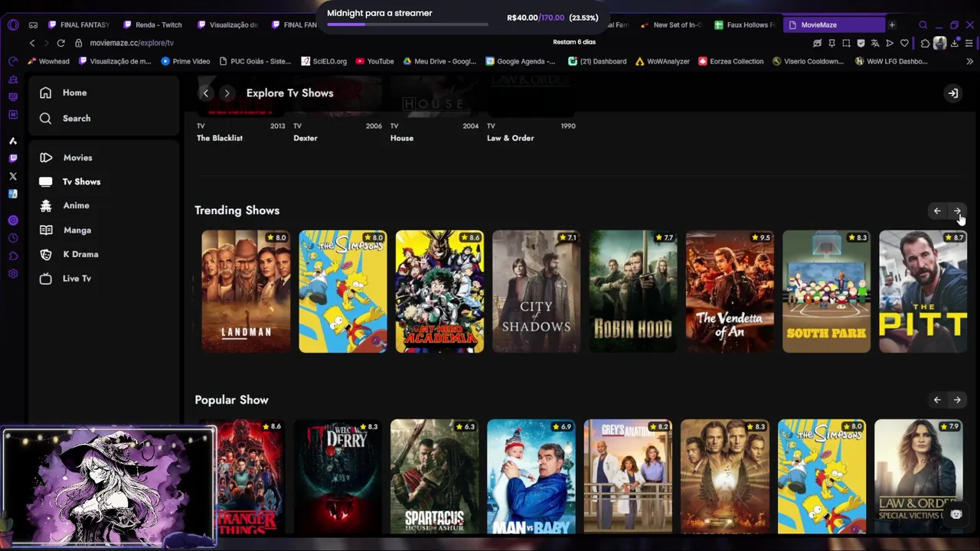Reload the moviemaze.cc page
Screen dimensions: 980x551
(60, 43)
